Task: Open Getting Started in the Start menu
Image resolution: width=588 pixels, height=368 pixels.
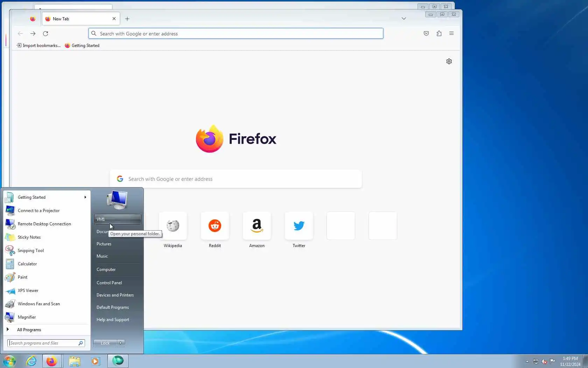Action: [47, 197]
